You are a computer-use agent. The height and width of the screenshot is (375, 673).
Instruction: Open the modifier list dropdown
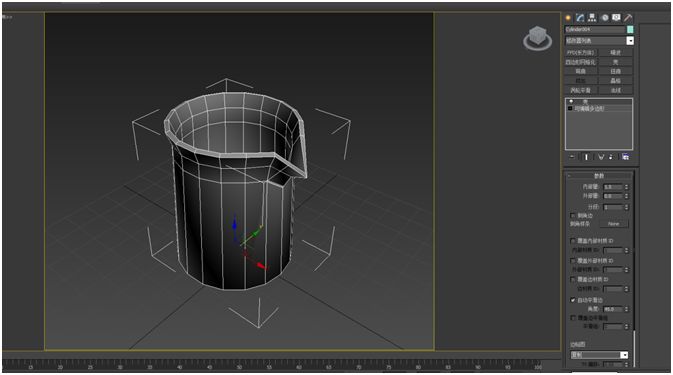click(599, 41)
